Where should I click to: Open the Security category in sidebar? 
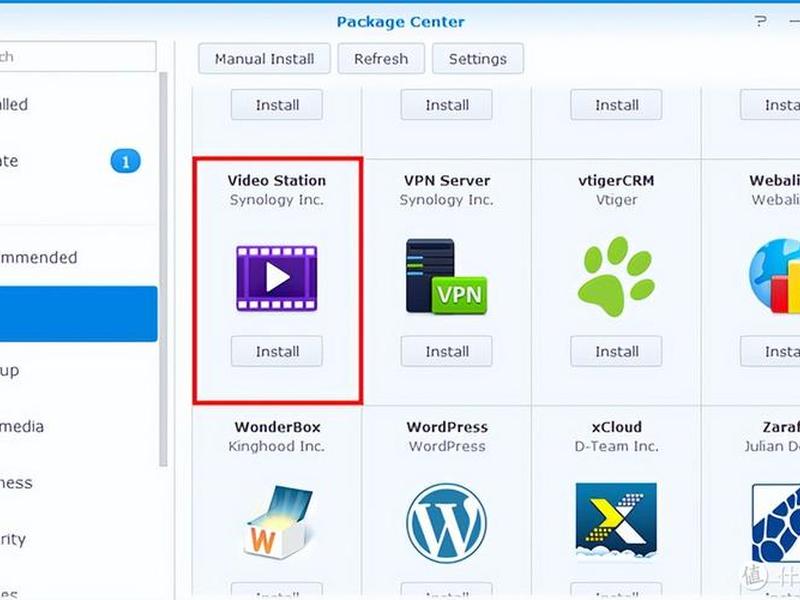[77, 539]
